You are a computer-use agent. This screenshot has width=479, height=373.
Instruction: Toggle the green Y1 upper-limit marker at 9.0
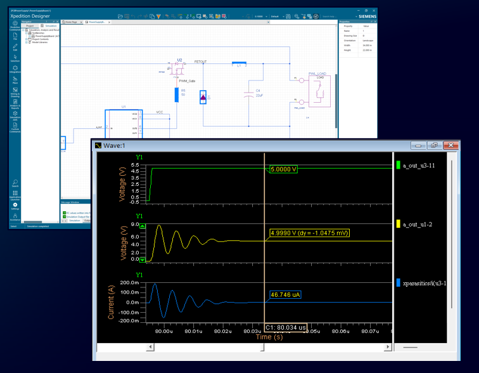point(142,226)
